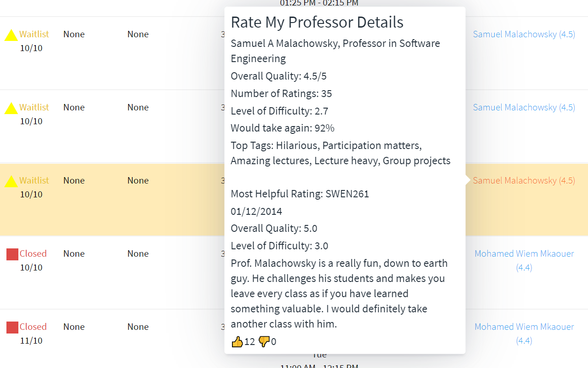Open the bottom Mohamed Wiem Mkaouer (4.4) link

[x=524, y=333]
